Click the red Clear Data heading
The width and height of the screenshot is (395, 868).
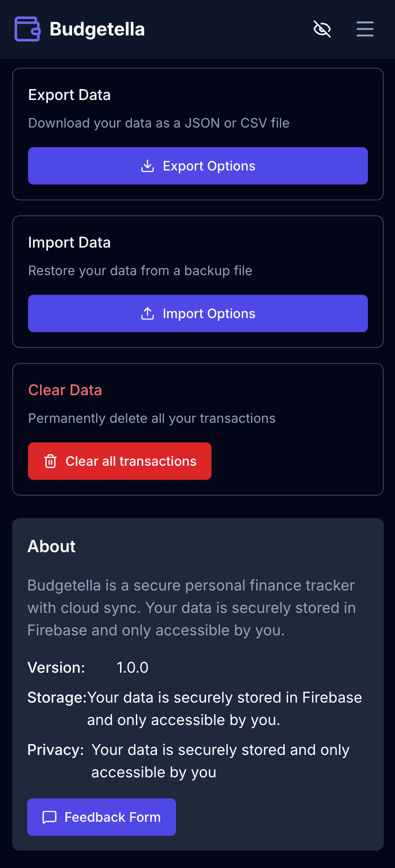pos(65,390)
